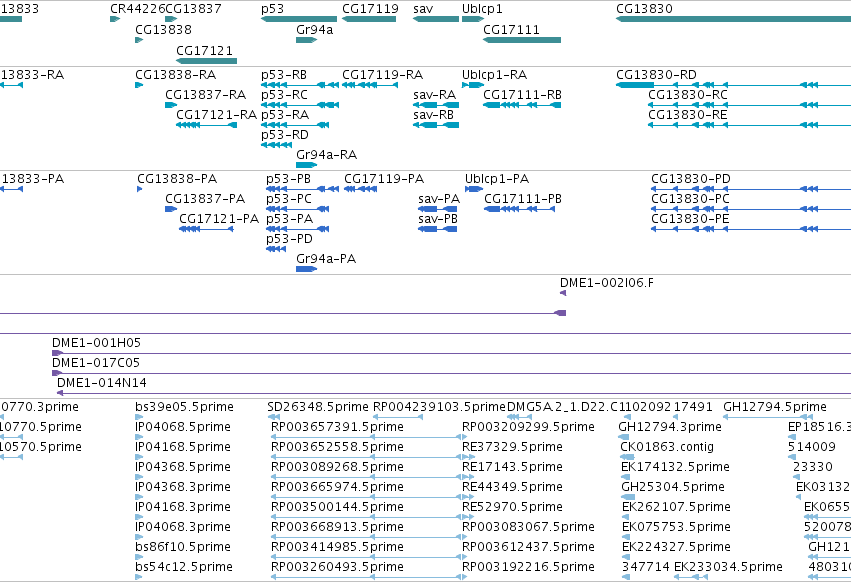Click the p53-PC protein label
Viewport: 851px width, 582px height.
coord(289,199)
